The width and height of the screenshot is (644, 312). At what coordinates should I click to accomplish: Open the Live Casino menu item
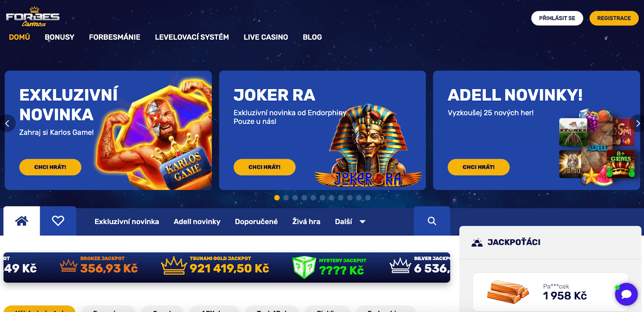pos(266,37)
